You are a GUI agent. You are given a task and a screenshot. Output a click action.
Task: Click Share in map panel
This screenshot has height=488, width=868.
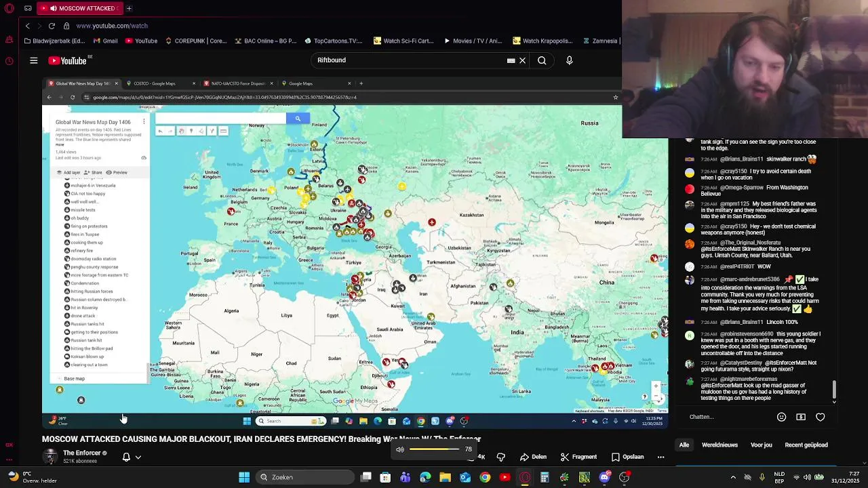click(93, 172)
